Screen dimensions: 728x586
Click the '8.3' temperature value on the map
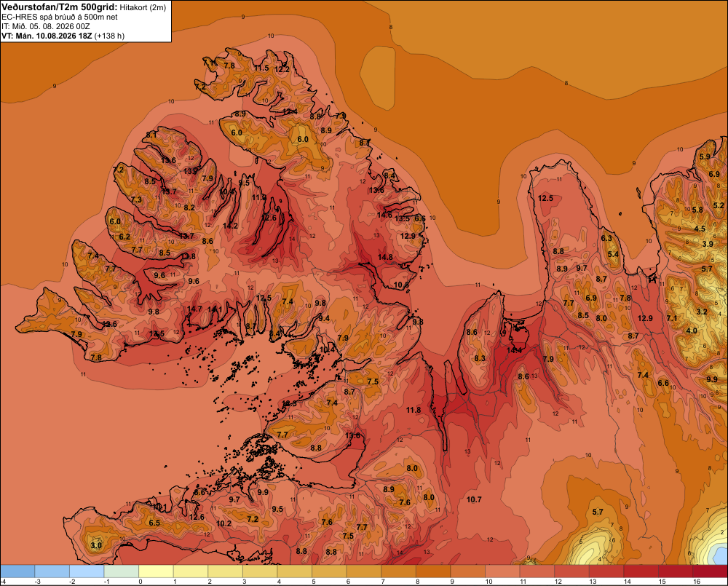(480, 358)
